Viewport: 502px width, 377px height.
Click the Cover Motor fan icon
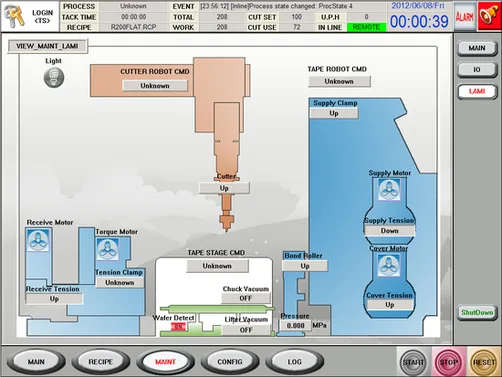[x=389, y=265]
